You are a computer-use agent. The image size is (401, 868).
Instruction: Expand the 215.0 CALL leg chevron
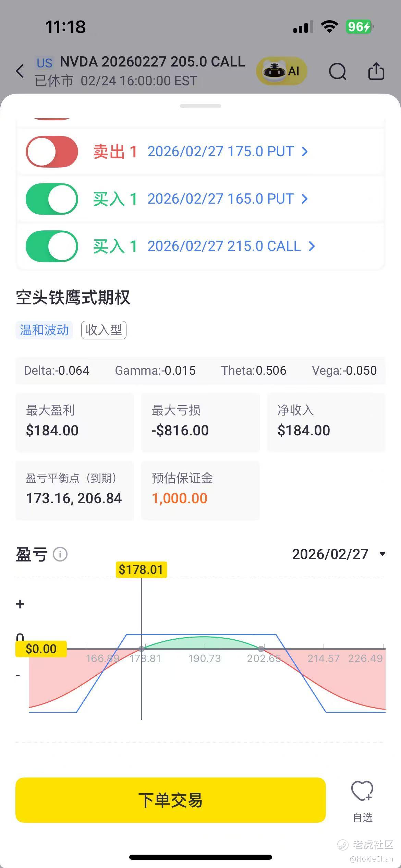[312, 246]
